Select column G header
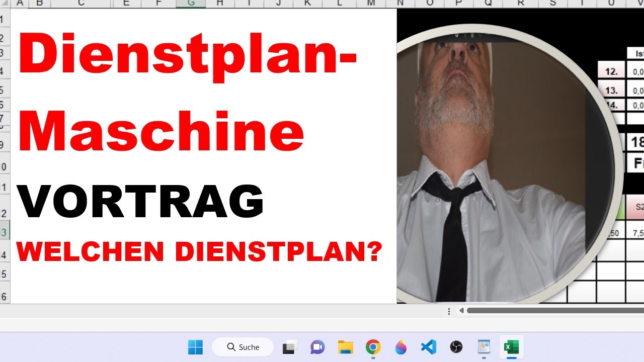Screen dimensions: 644x362 [x=191, y=4]
